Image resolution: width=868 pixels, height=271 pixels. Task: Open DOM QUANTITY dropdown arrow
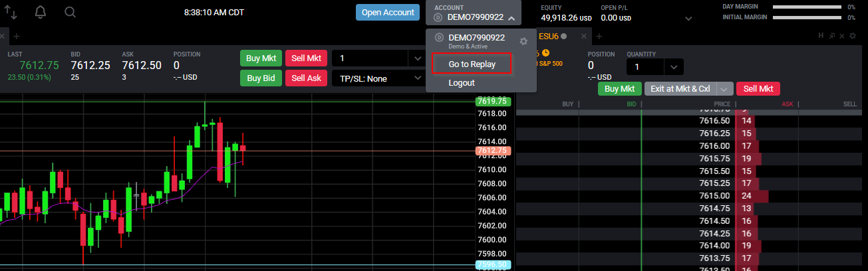pyautogui.click(x=674, y=67)
